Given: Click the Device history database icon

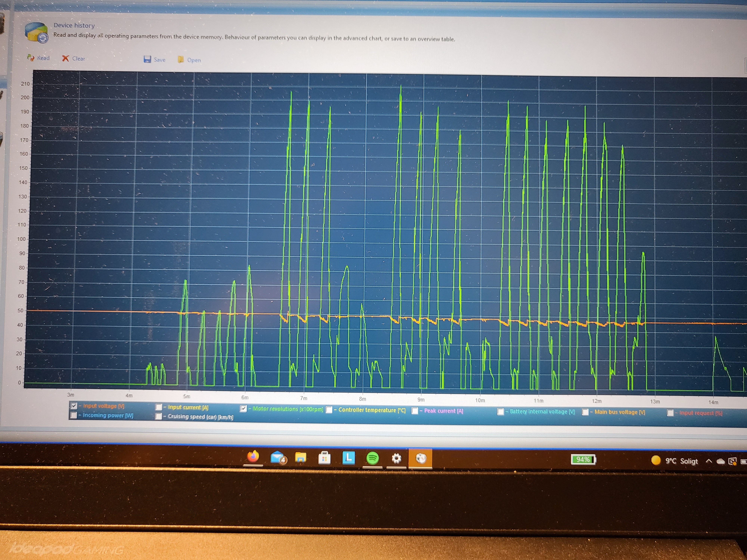Looking at the screenshot, I should point(36,32).
